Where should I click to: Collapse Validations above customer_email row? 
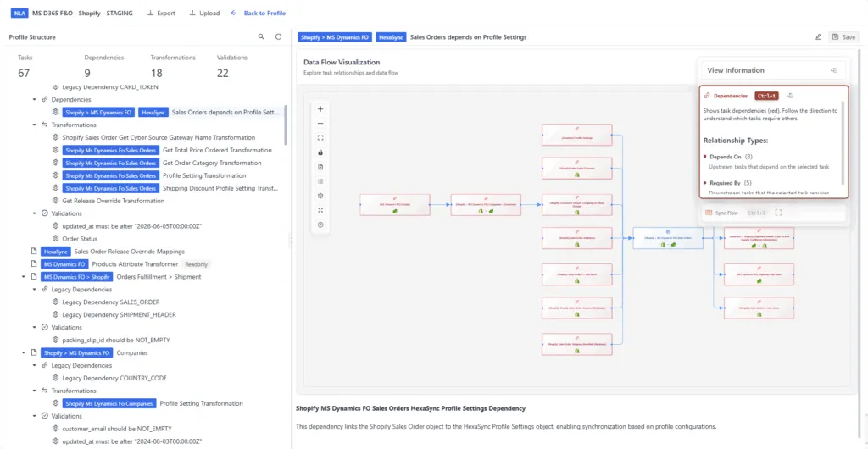(34, 416)
